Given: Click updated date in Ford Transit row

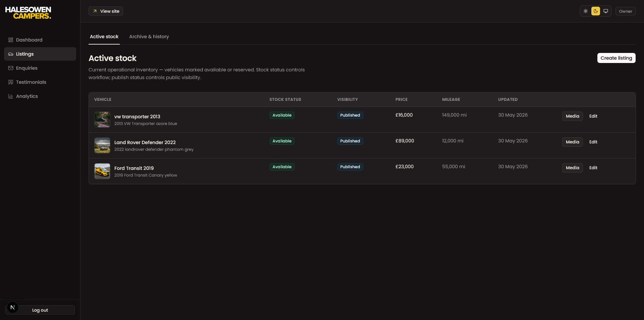Looking at the screenshot, I should tap(513, 167).
